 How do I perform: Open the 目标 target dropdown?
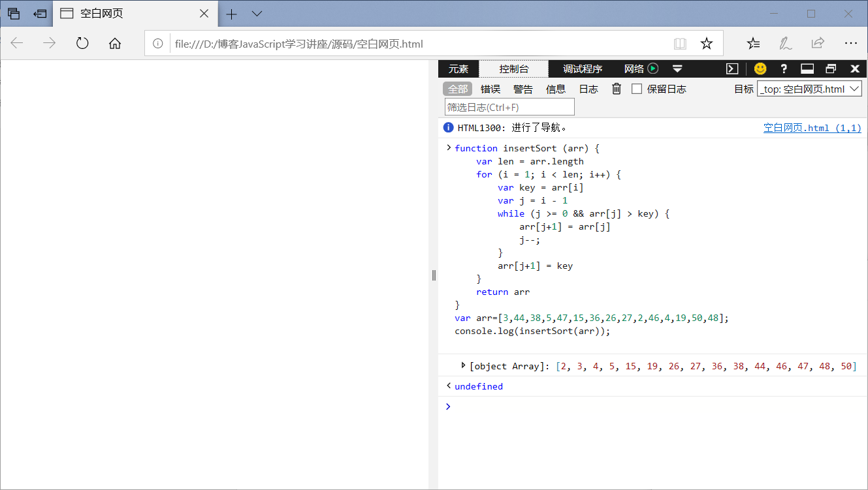click(x=810, y=89)
